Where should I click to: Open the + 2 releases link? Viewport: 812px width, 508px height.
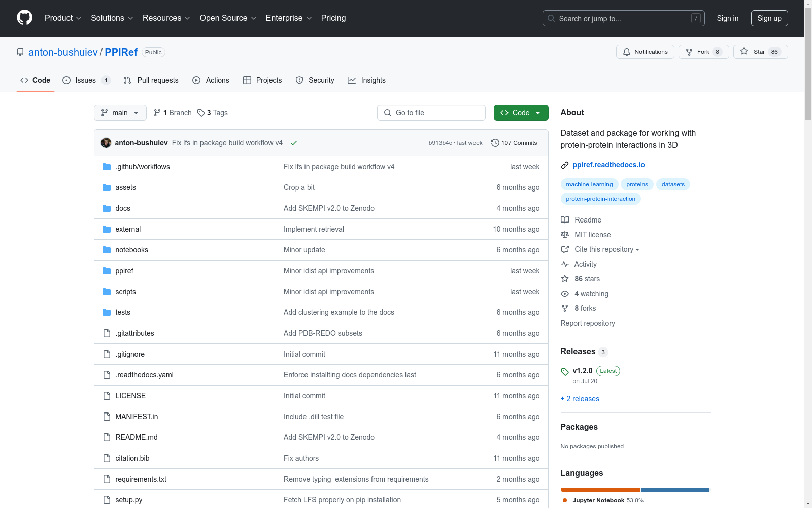point(580,399)
